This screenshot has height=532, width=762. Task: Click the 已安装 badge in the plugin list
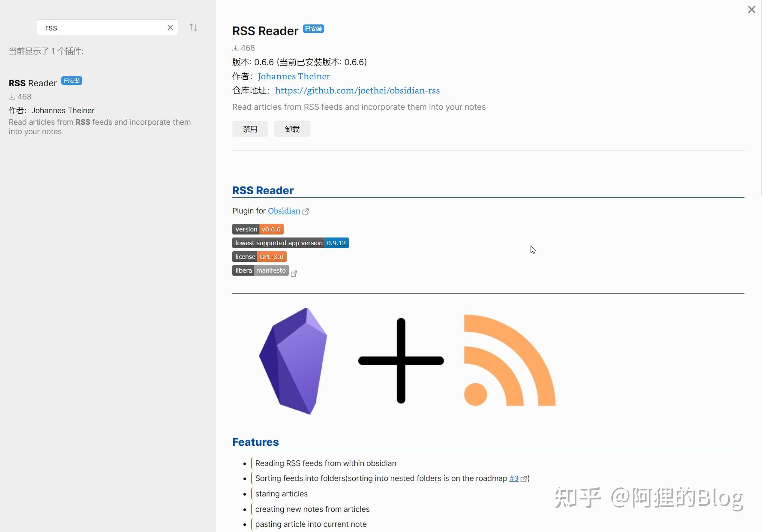72,81
